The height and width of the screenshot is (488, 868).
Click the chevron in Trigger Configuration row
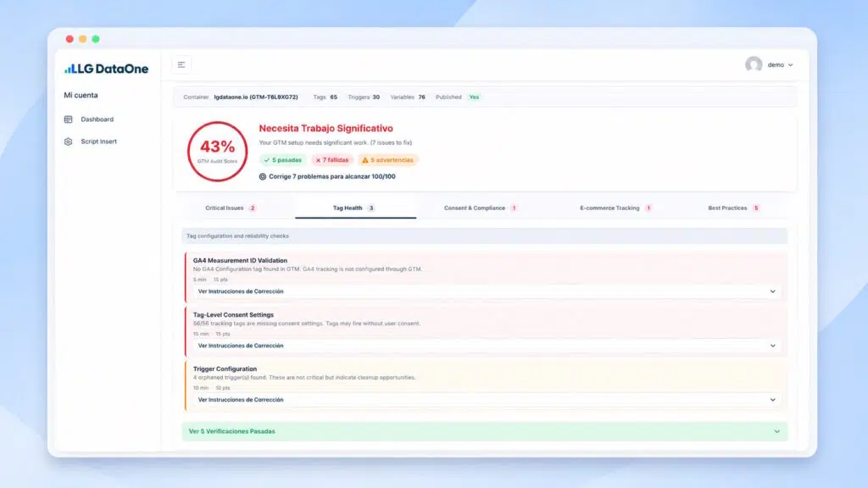[773, 400]
